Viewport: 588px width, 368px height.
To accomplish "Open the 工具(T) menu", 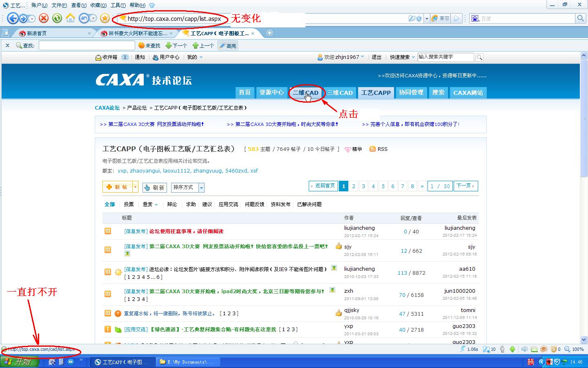I will pos(118,5).
